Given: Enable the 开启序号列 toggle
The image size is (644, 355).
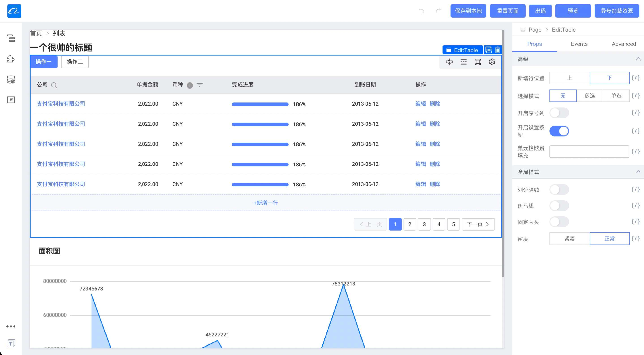Looking at the screenshot, I should click(559, 113).
